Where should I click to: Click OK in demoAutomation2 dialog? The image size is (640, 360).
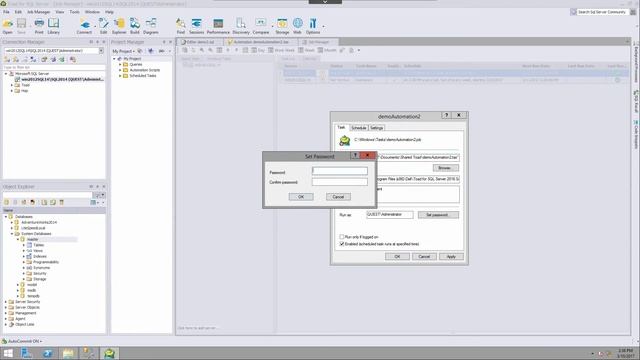[397, 257]
